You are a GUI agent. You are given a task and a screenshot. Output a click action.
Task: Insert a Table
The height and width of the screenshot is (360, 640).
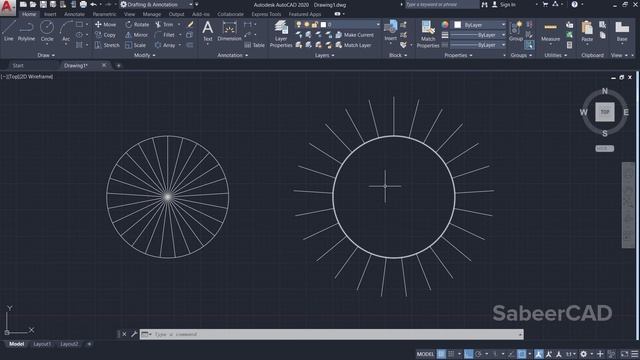click(x=254, y=45)
